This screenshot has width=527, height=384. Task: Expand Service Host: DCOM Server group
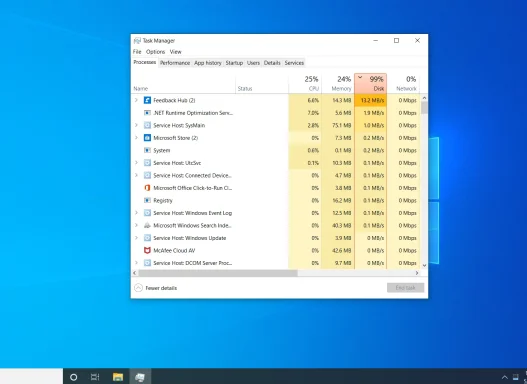136,263
